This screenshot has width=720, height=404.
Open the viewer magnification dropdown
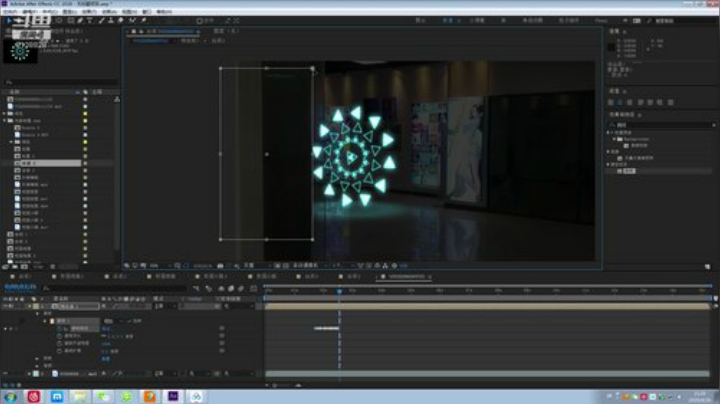[x=158, y=266]
